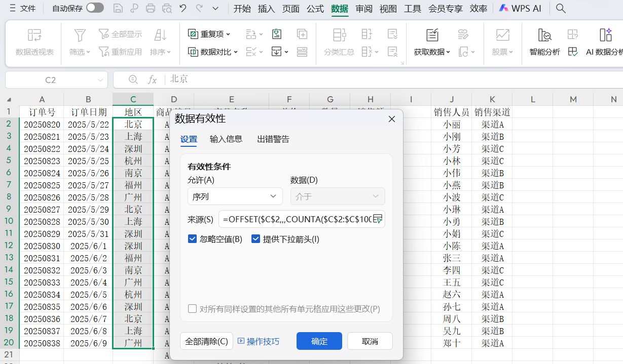Open the 操作技巧 link
Viewport: 623px width, 364px height.
pos(259,341)
